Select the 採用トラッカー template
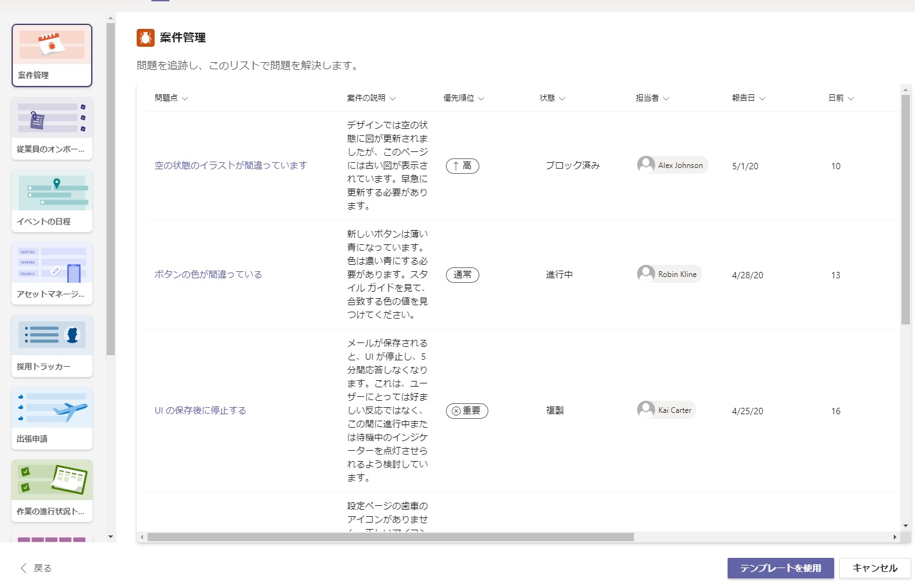915x588 pixels. (52, 346)
